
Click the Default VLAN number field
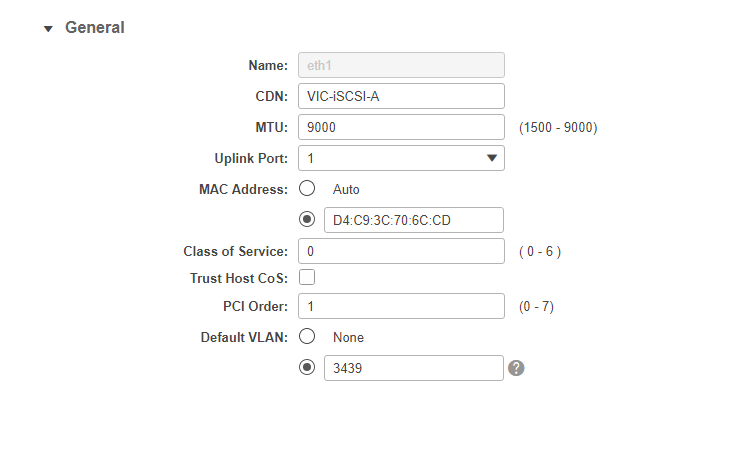(410, 368)
